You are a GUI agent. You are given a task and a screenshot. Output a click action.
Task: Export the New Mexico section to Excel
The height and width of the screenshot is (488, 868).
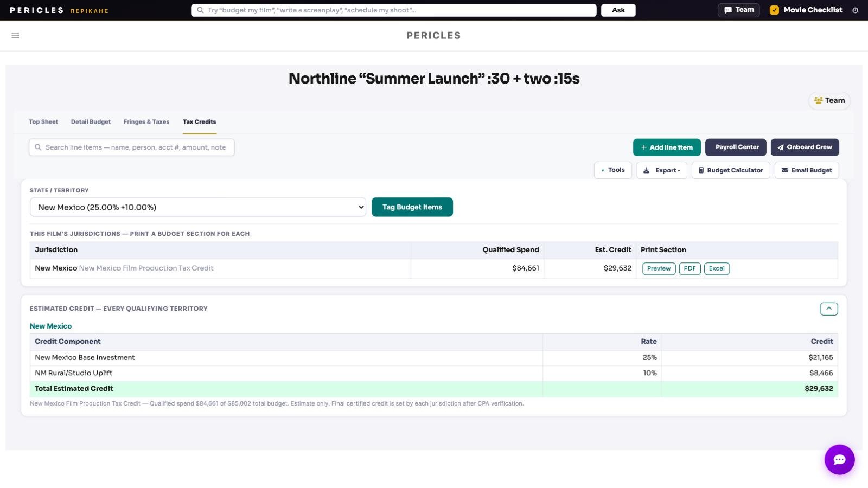click(717, 268)
